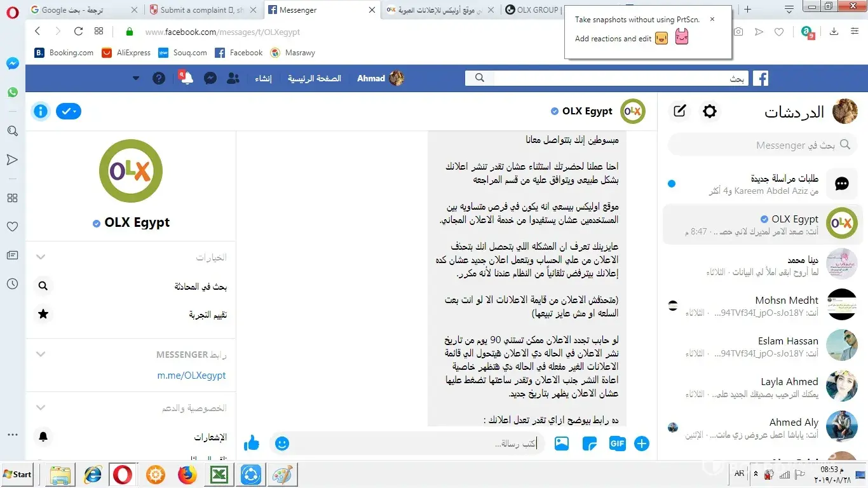Collapse the رابط MESSENGER section
This screenshot has height=488, width=868.
(x=41, y=355)
